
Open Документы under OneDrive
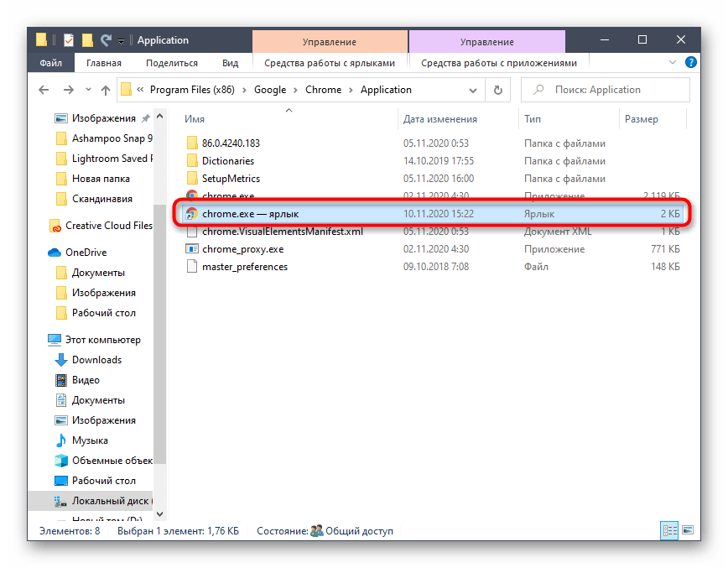[98, 273]
